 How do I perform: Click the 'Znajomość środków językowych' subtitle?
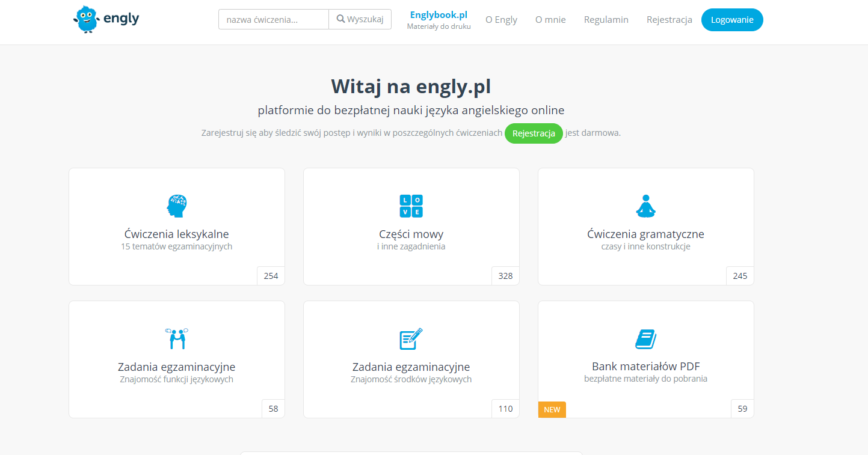tap(411, 379)
